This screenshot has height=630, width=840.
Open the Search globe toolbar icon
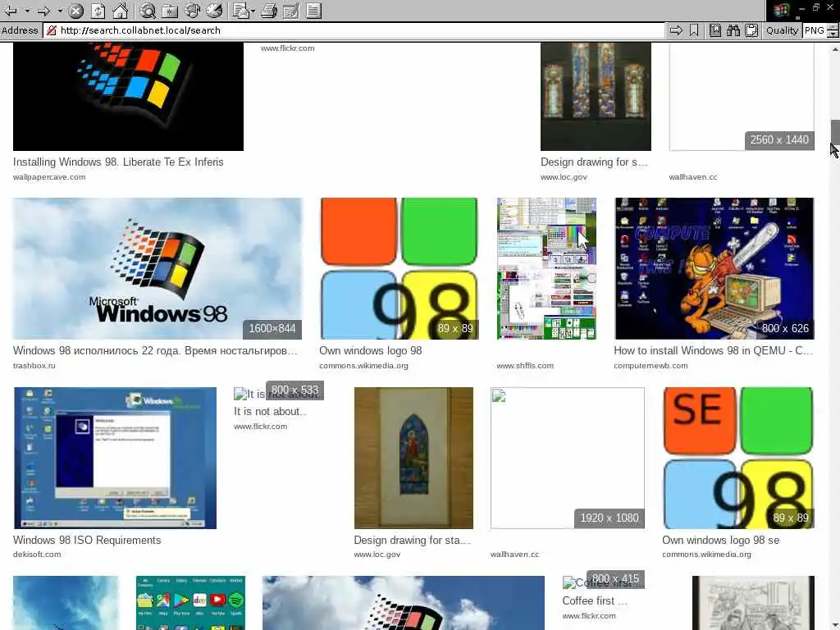coord(148,10)
